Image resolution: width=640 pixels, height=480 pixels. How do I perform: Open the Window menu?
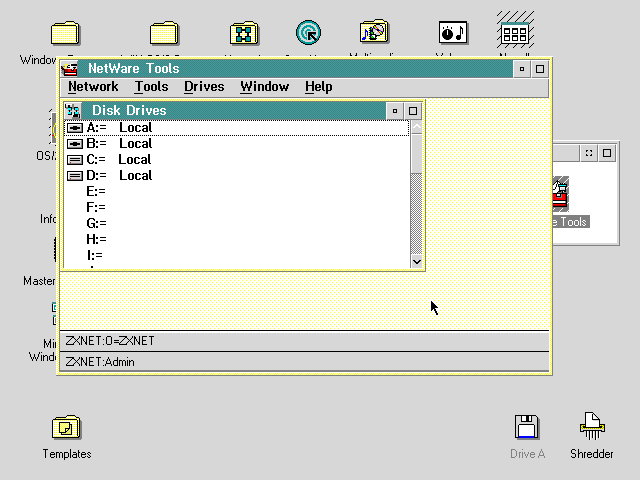(264, 87)
